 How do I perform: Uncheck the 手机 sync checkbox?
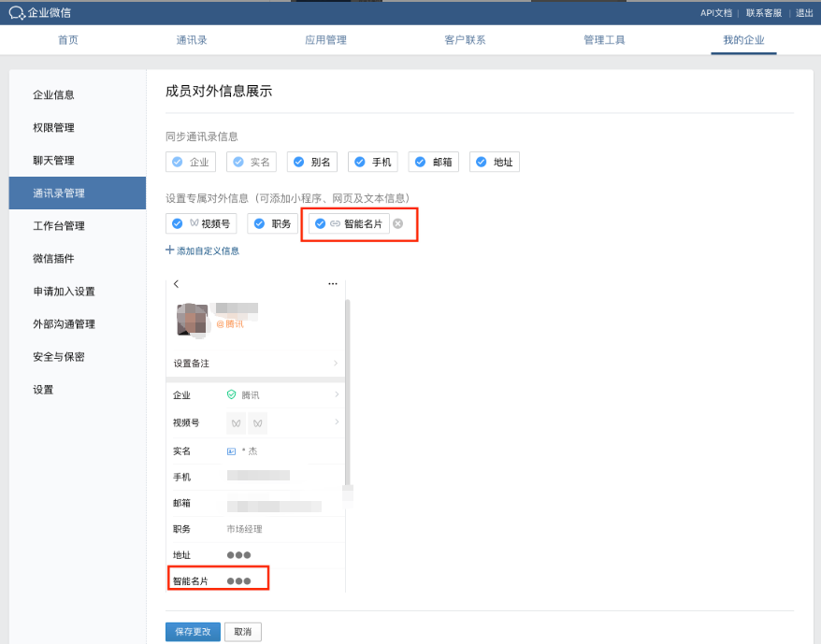pyautogui.click(x=360, y=162)
